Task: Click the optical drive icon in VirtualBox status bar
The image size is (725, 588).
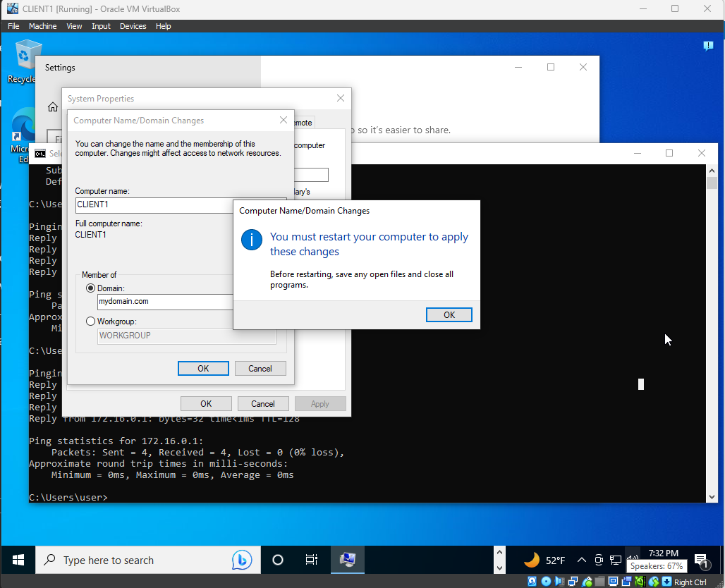Action: 546,582
